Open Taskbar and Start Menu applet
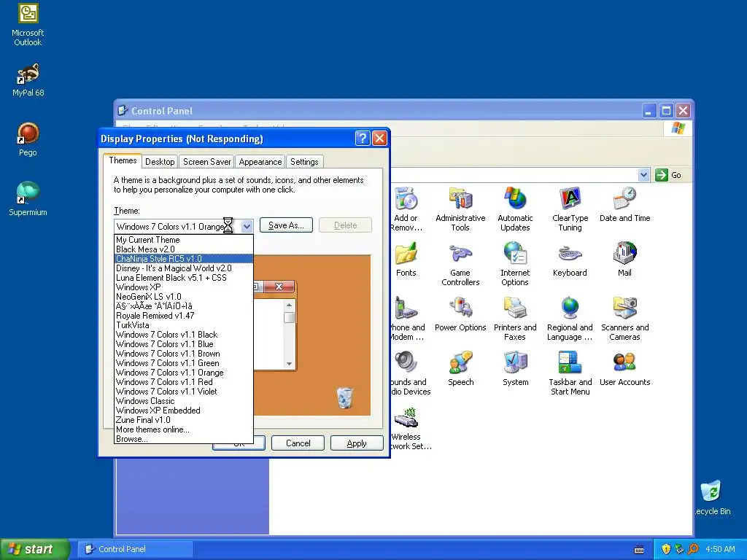The width and height of the screenshot is (747, 560). point(570,374)
